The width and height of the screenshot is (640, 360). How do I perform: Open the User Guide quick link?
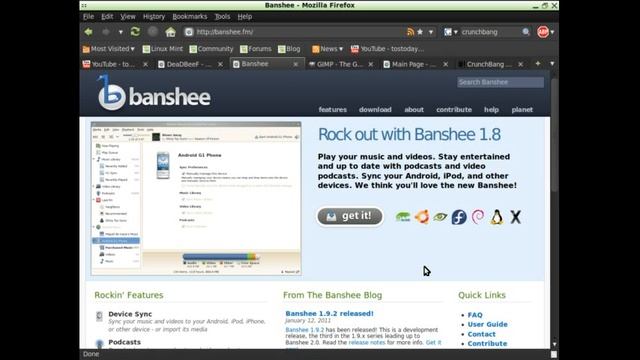pyautogui.click(x=487, y=324)
